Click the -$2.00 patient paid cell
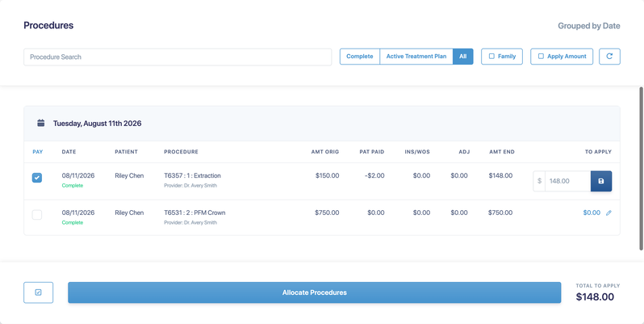 374,175
